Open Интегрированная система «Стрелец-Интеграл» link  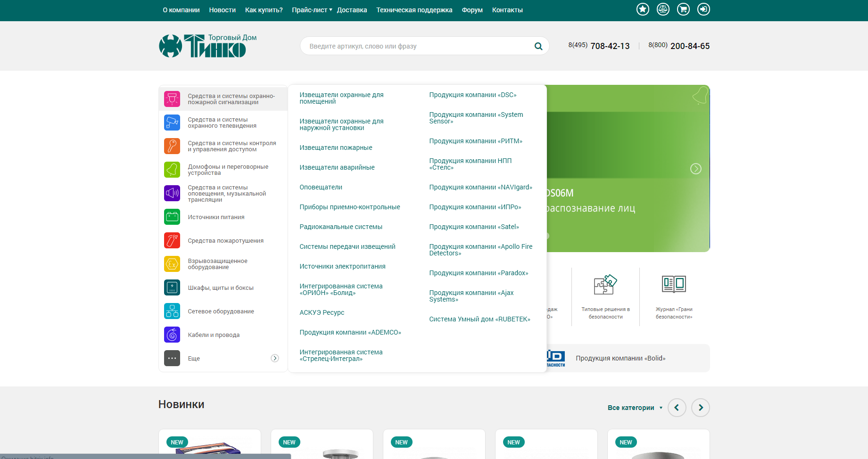(x=341, y=355)
